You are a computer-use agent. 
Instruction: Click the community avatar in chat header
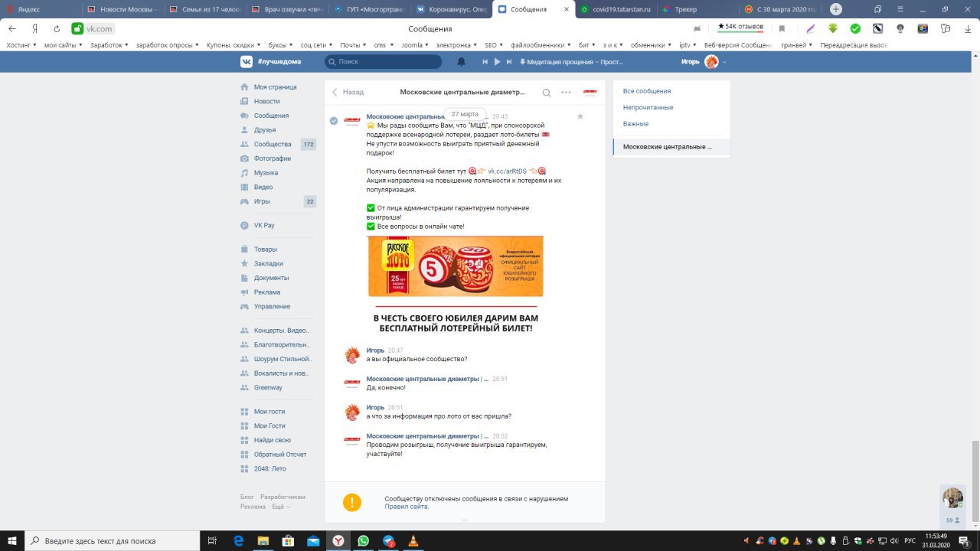click(x=590, y=92)
